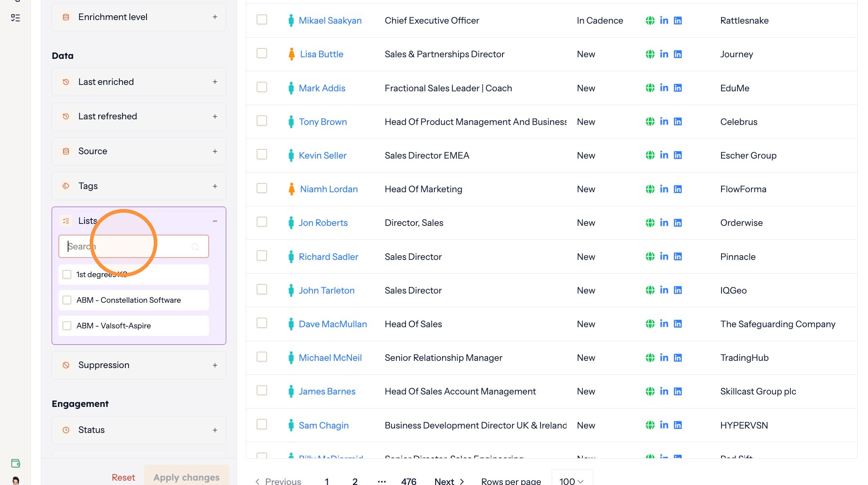This screenshot has width=868, height=485.
Task: Click the wallet icon at the sidebar bottom
Action: 16,463
